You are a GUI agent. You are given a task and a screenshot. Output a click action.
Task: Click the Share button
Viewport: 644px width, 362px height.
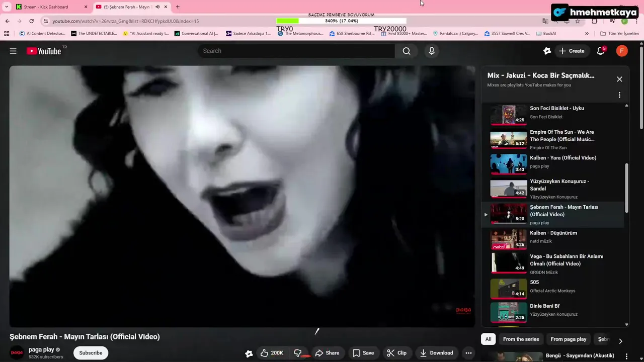[328, 353]
